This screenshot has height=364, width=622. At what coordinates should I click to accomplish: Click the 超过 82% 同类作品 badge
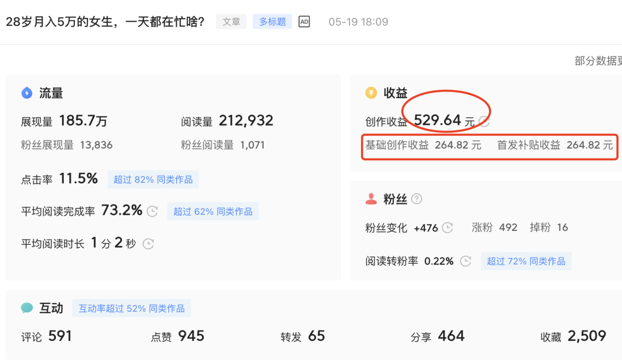(153, 179)
